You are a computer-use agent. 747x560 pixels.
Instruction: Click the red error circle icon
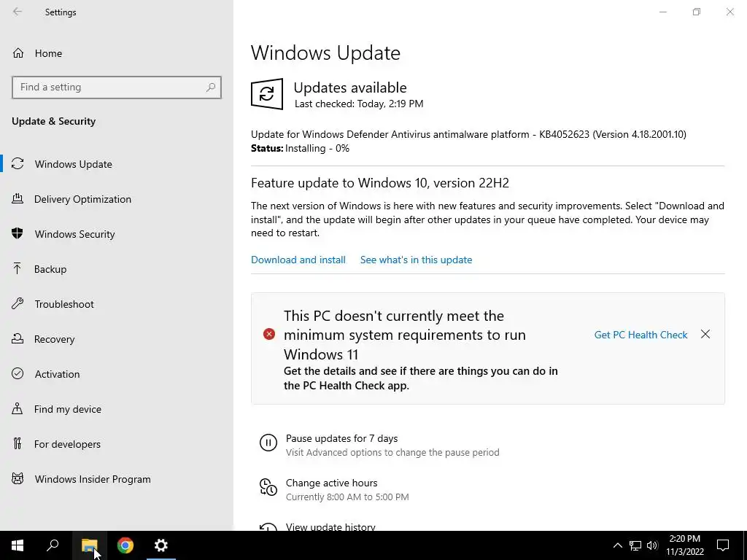coord(269,334)
